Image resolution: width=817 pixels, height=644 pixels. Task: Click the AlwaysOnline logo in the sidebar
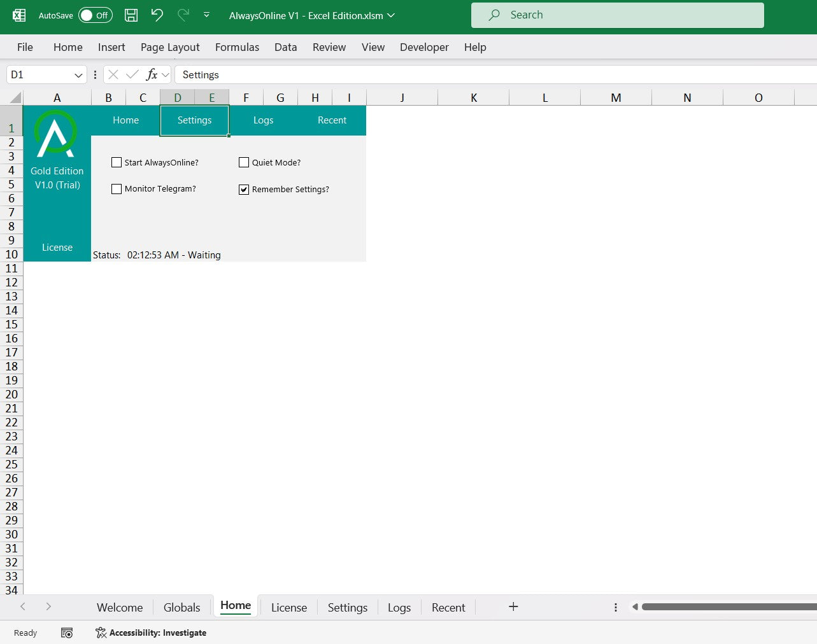pyautogui.click(x=56, y=134)
